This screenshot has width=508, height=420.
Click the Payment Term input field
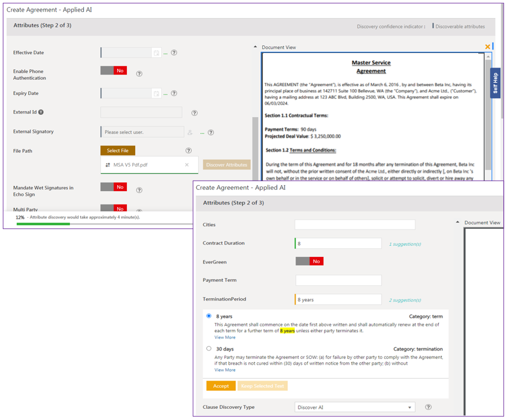coord(338,280)
